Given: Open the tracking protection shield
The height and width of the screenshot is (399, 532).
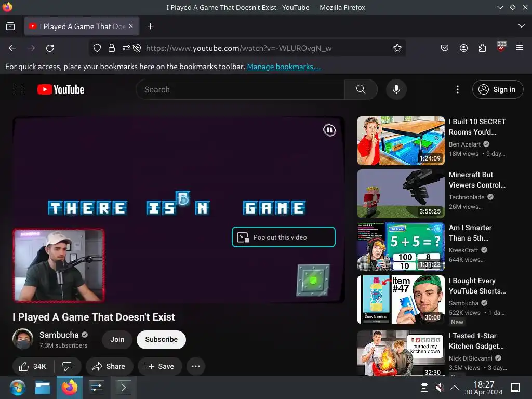Looking at the screenshot, I should coord(97,48).
